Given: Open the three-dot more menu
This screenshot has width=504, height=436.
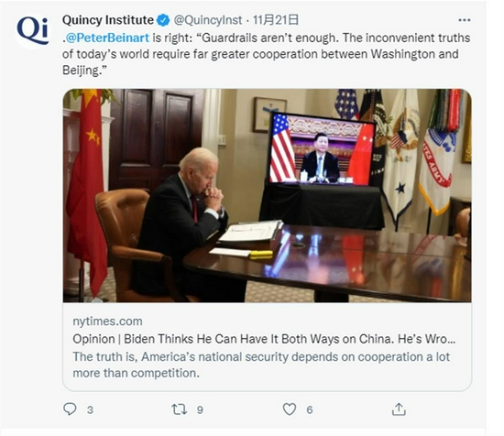Looking at the screenshot, I should click(x=465, y=20).
